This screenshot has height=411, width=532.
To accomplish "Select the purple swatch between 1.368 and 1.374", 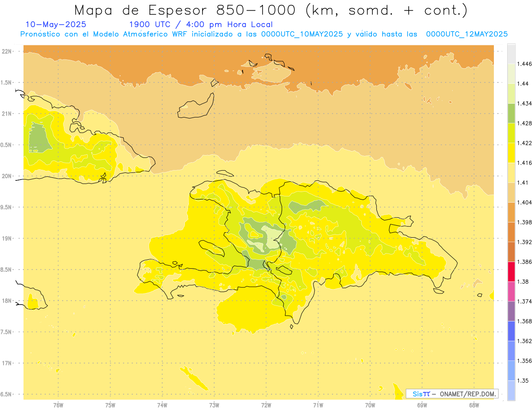I will click(x=511, y=311).
